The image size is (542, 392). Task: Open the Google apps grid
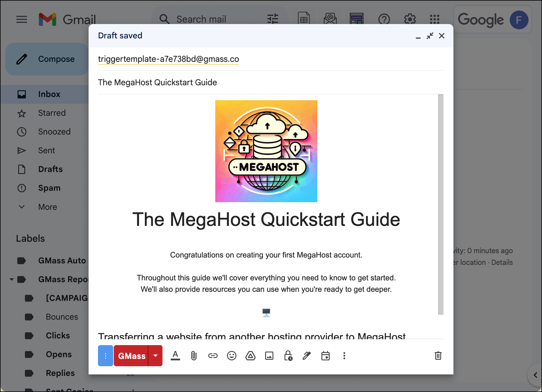tap(435, 19)
